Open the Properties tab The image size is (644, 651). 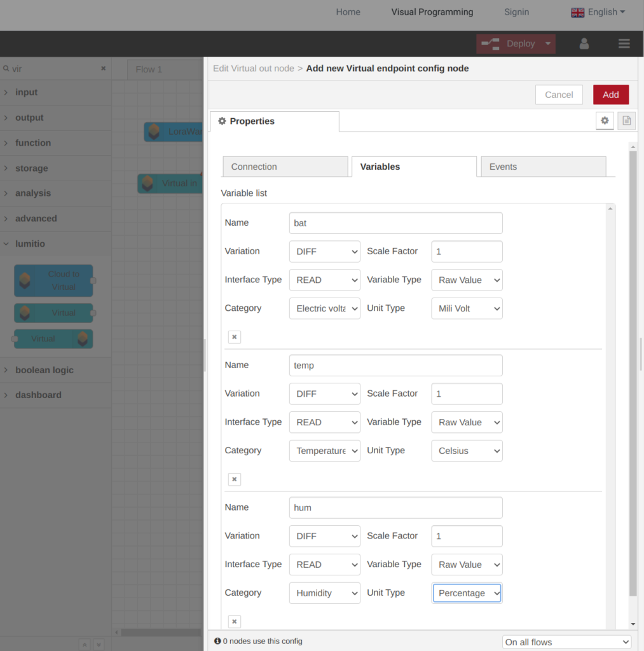click(x=275, y=121)
